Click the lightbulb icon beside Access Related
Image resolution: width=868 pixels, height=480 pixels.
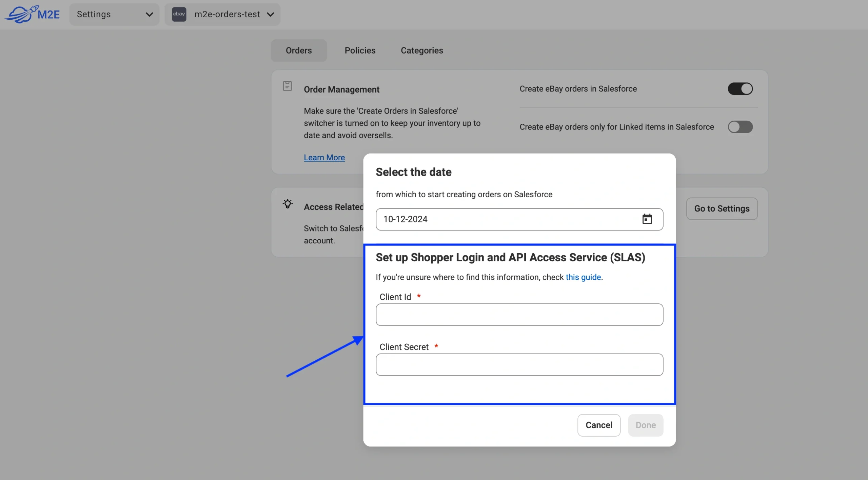(288, 204)
